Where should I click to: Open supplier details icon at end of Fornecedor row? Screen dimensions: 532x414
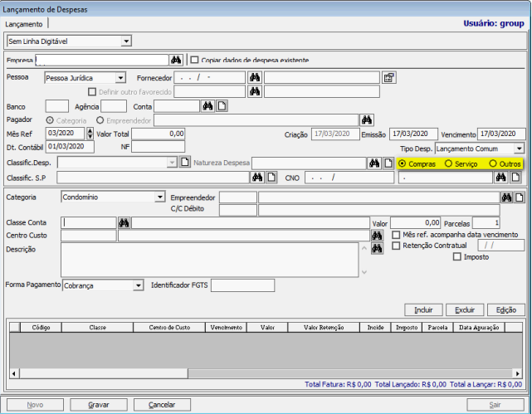pyautogui.click(x=388, y=78)
